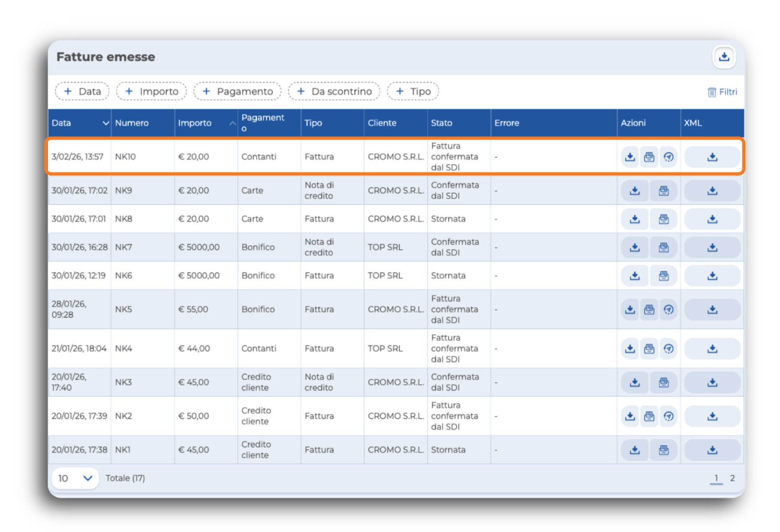Add the Da scontrino filter
Viewport: 780px width, 532px height.
334,91
